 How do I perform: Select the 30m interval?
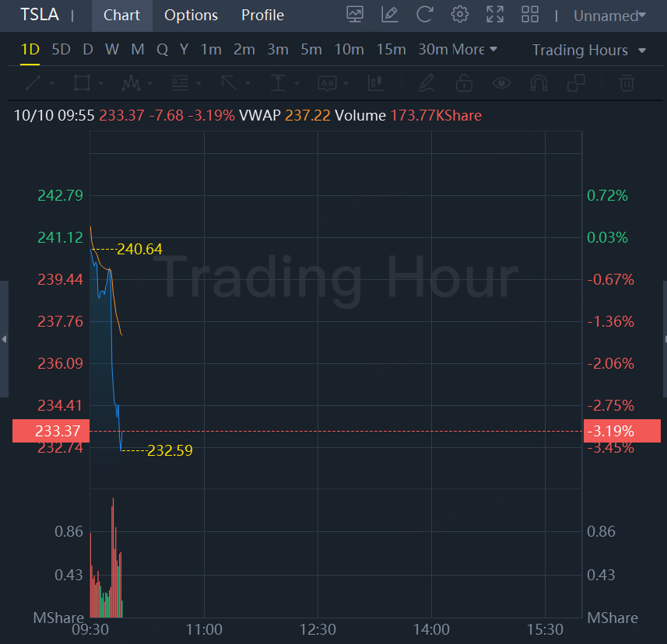click(434, 49)
